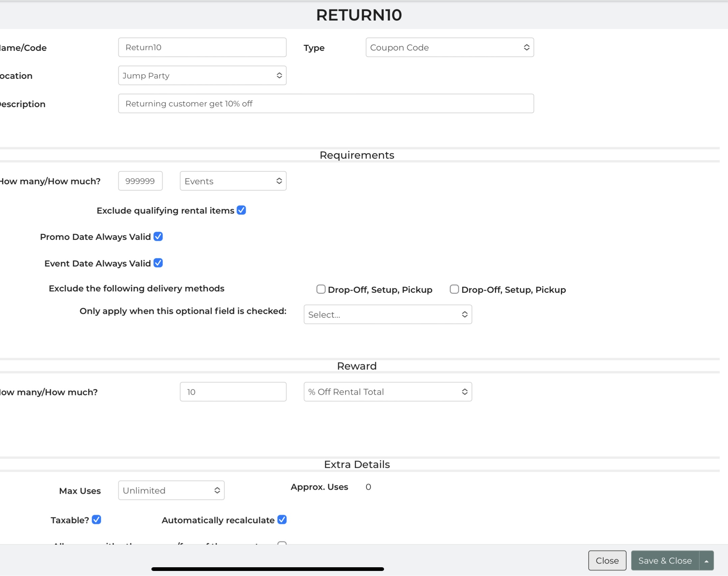Expand the requirements Events dropdown
The image size is (728, 576).
click(233, 181)
